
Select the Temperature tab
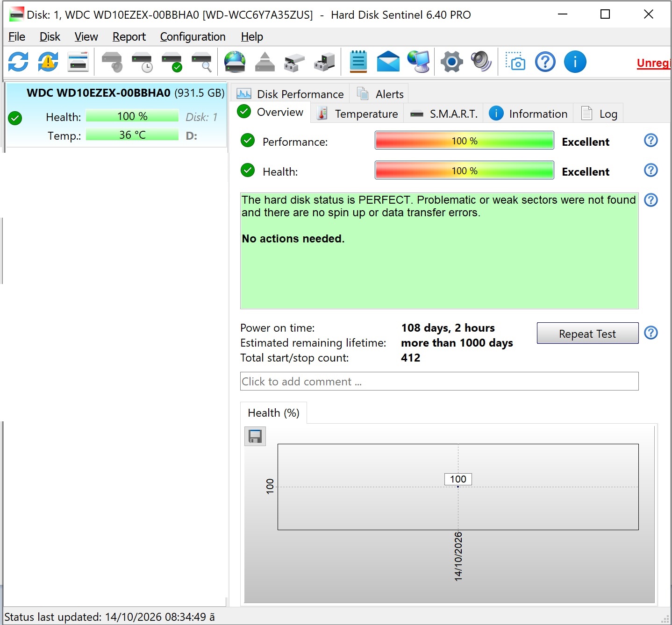point(357,114)
